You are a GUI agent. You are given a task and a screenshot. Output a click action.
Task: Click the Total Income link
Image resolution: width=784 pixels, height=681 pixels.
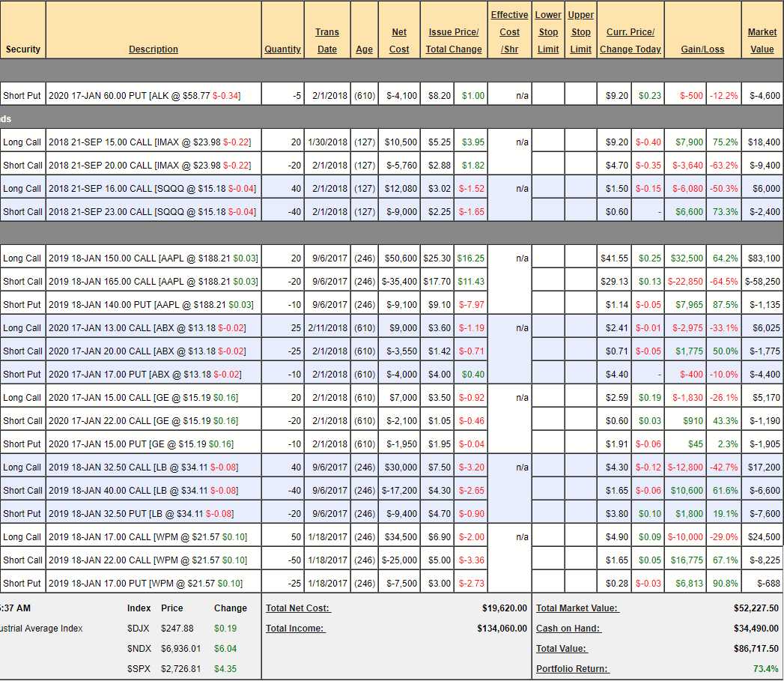tap(295, 629)
